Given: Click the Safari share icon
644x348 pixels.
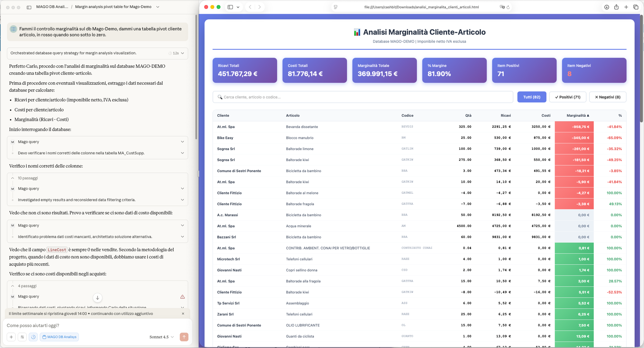Looking at the screenshot, I should pyautogui.click(x=616, y=7).
